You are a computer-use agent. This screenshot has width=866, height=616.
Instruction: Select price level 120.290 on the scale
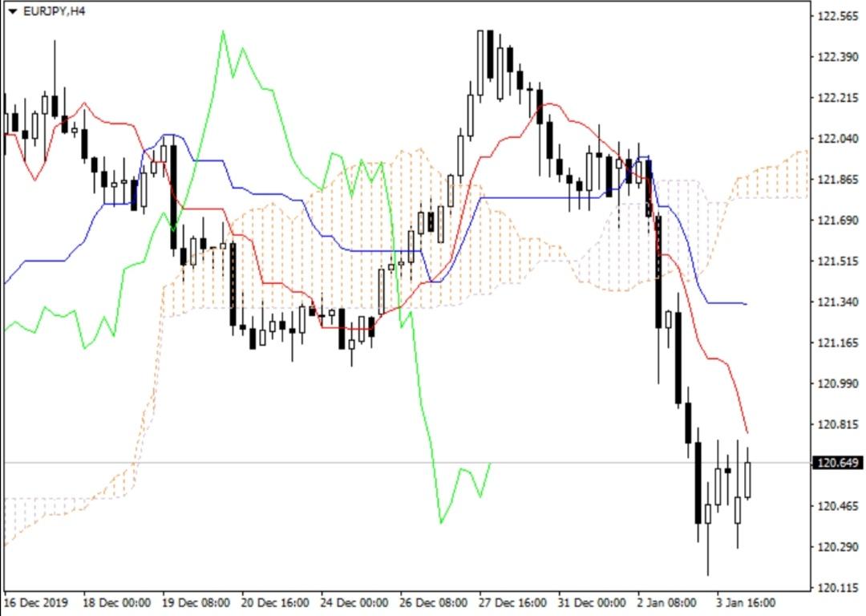click(x=838, y=547)
